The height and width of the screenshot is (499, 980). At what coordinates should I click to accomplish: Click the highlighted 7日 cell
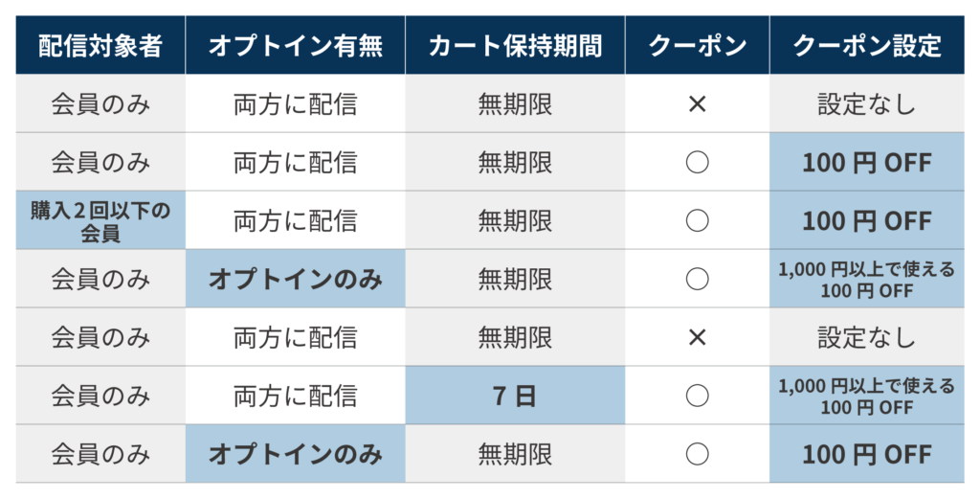[x=515, y=396]
